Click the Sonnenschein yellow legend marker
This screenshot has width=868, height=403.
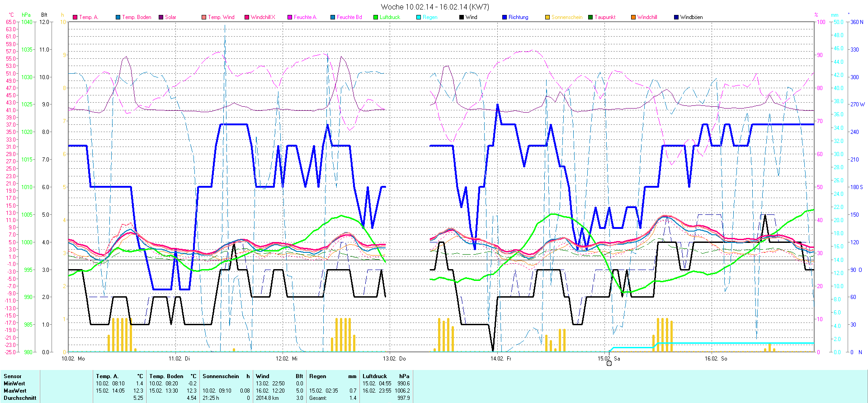(x=547, y=17)
